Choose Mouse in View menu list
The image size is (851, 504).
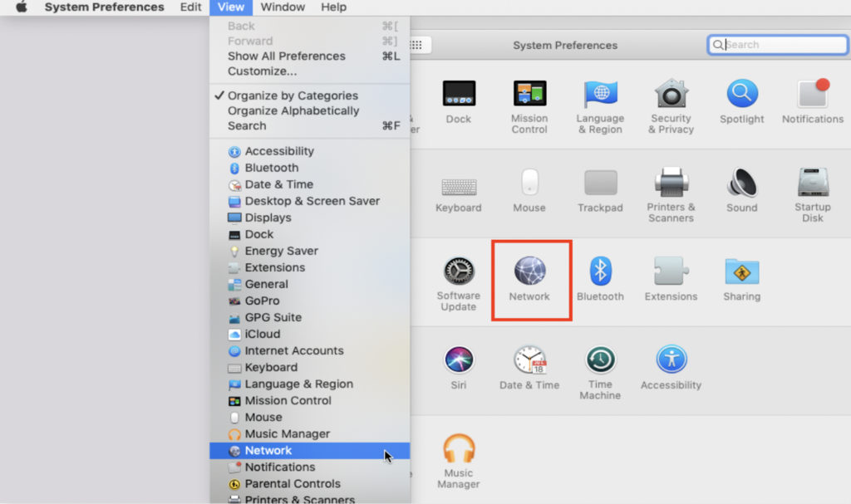(310, 418)
